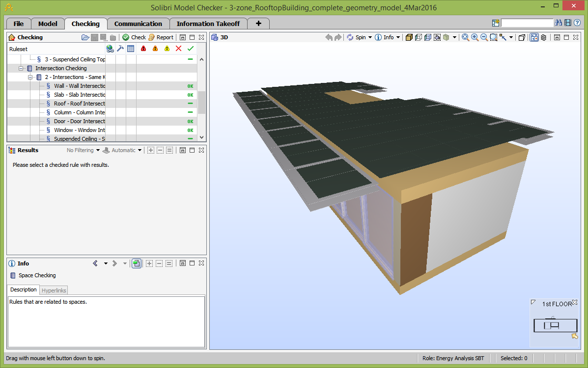This screenshot has width=588, height=368.
Task: Open back history dropdown in Info panel
Action: [x=106, y=263]
